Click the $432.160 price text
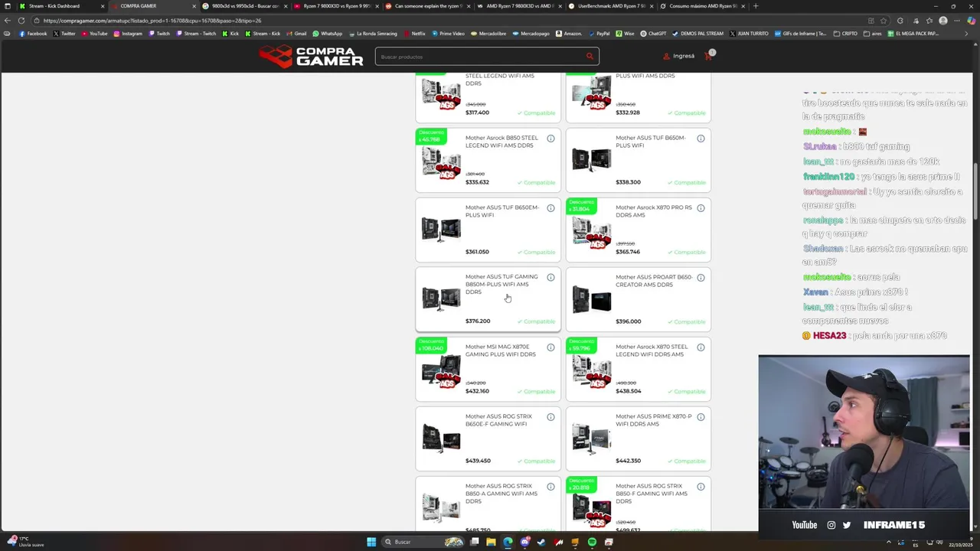The image size is (980, 551). [x=477, y=391]
